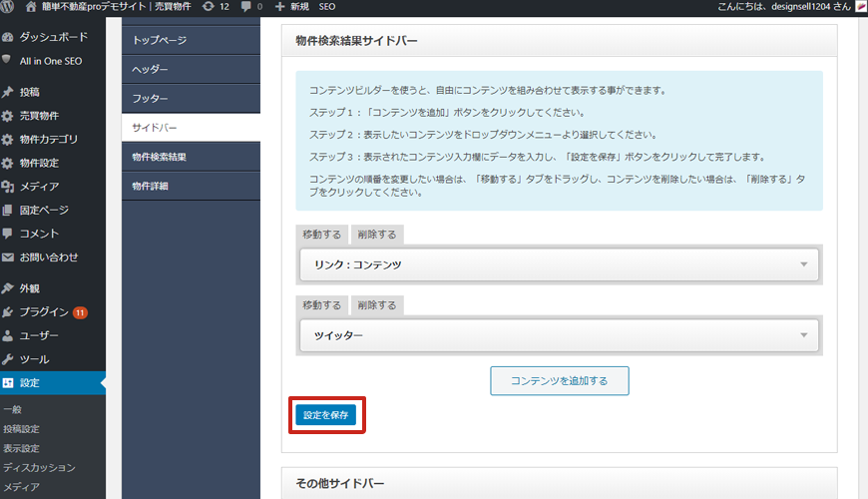Image resolution: width=868 pixels, height=499 pixels.
Task: Click the WordPress logo icon
Action: [x=11, y=7]
